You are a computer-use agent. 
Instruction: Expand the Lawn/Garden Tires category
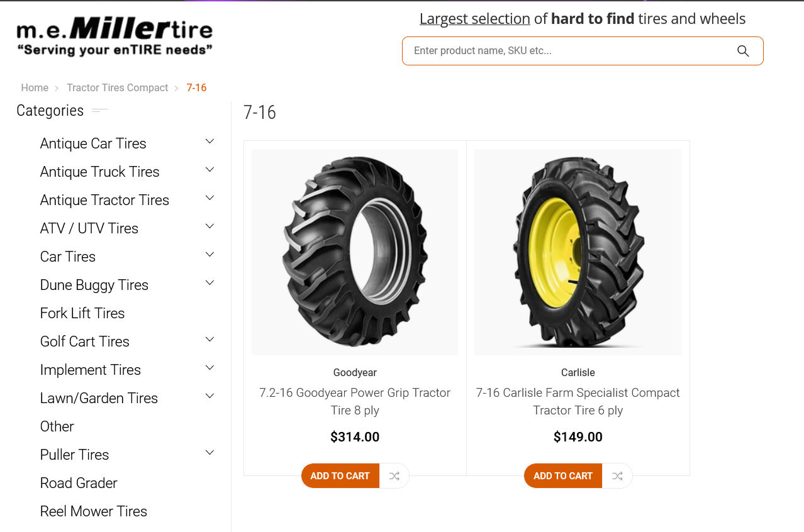click(x=210, y=396)
